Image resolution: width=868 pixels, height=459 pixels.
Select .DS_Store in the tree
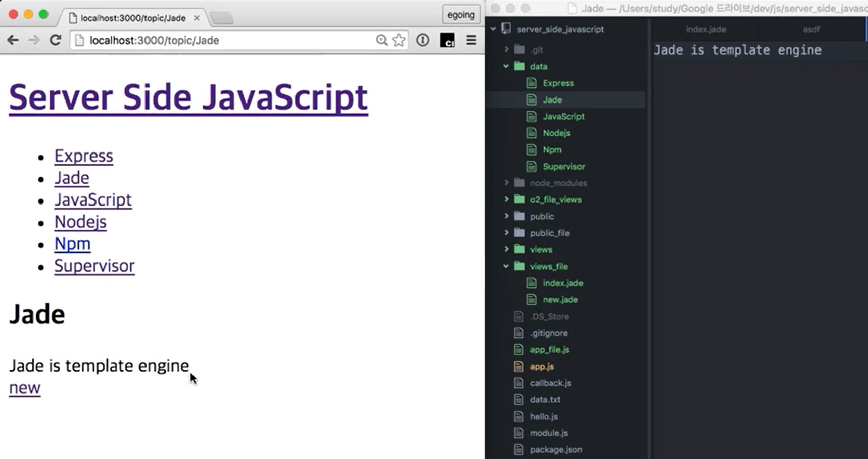pos(549,316)
